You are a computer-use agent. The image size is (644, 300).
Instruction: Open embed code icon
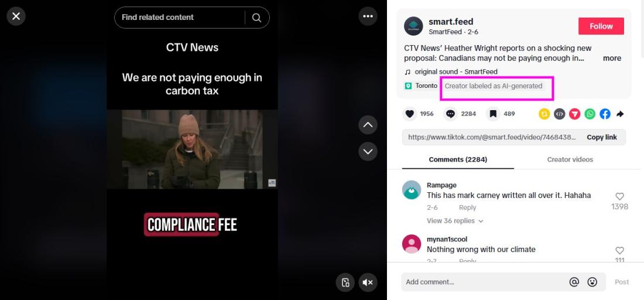(559, 114)
